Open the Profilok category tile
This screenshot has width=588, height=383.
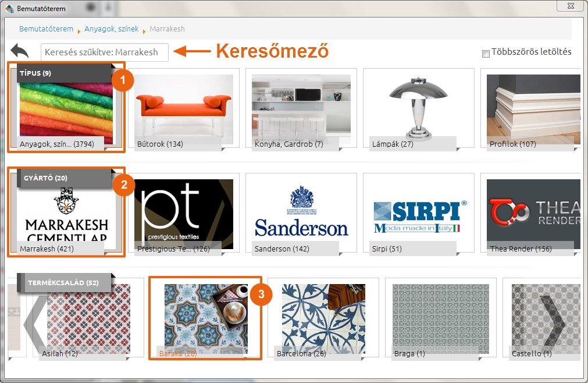[x=534, y=109]
